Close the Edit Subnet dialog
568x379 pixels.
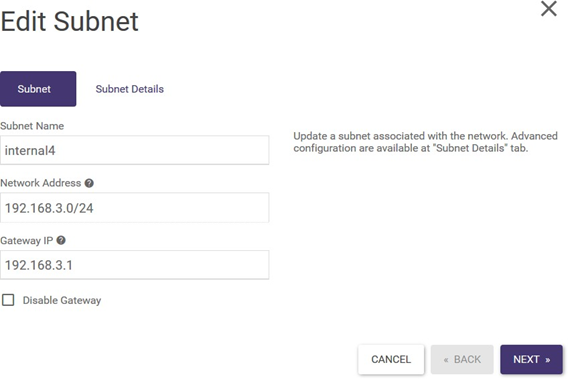point(548,8)
